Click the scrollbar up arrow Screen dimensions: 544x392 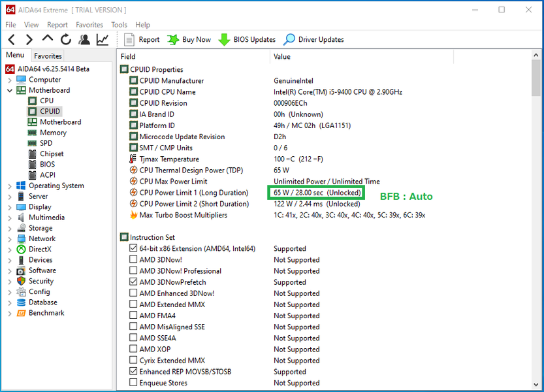click(536, 55)
